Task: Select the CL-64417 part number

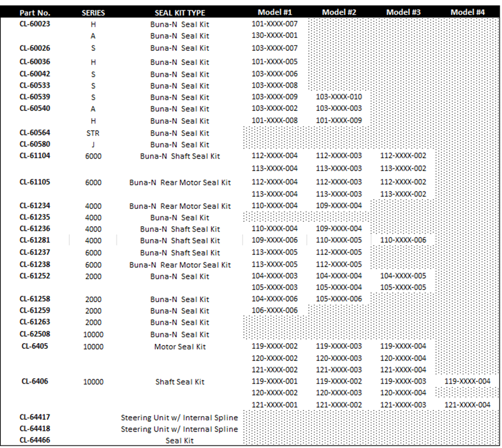Action: [35, 417]
